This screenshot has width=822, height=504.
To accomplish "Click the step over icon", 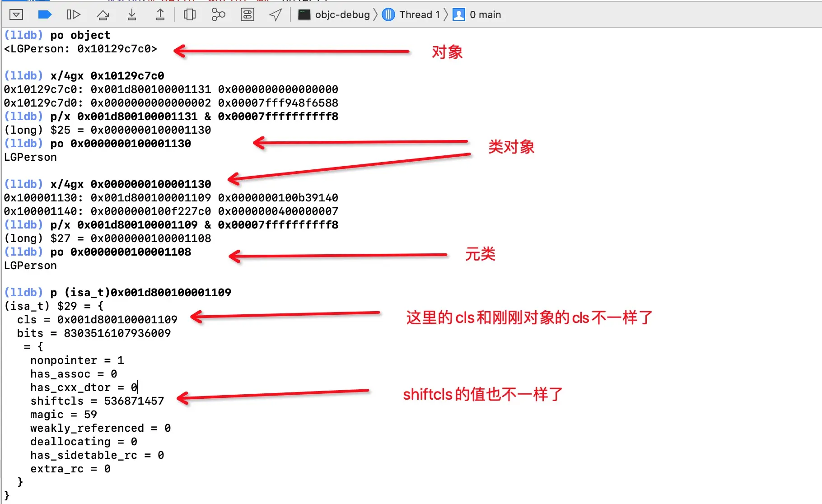I will (x=103, y=15).
